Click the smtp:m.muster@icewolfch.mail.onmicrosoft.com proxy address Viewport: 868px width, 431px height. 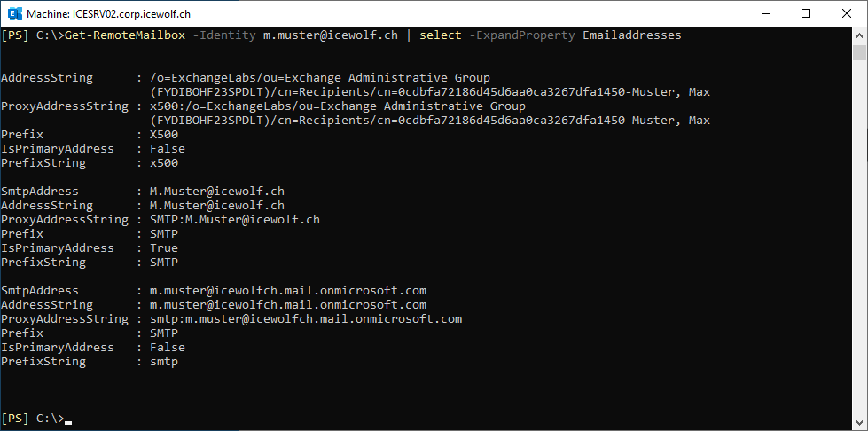(x=306, y=319)
